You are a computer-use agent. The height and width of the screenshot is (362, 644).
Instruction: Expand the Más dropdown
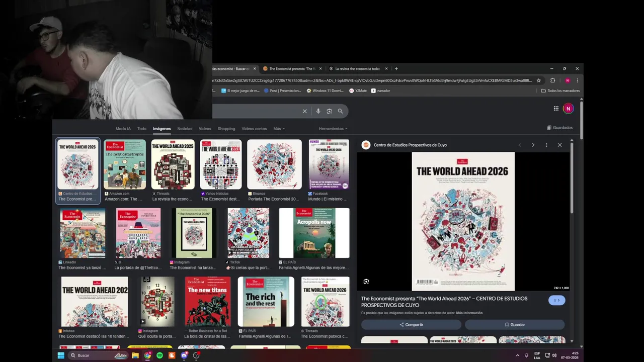click(x=279, y=129)
